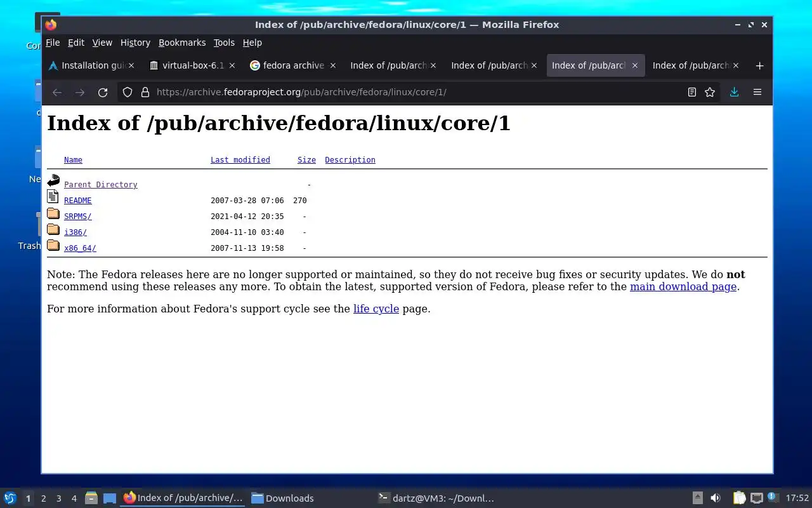This screenshot has height=508, width=812.
Task: Open the Bookmarks menu
Action: (182, 43)
